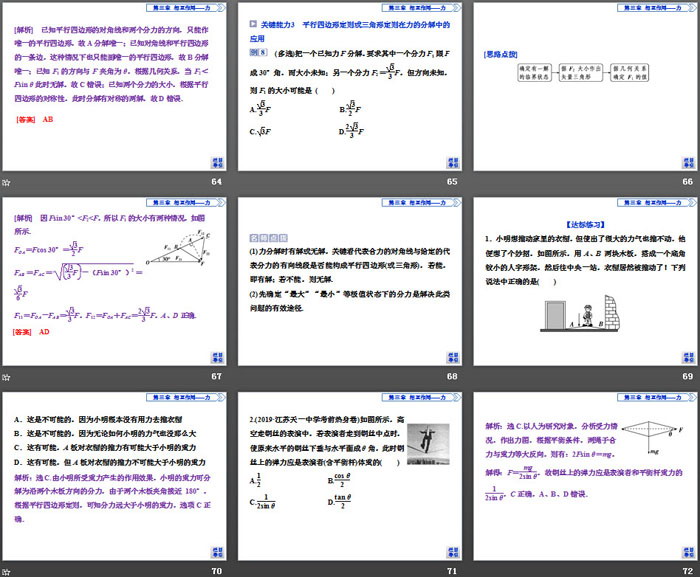Screen dimensions: 700x577
Task: Click the corner navigation icon on slide 72
Action: 689,552
